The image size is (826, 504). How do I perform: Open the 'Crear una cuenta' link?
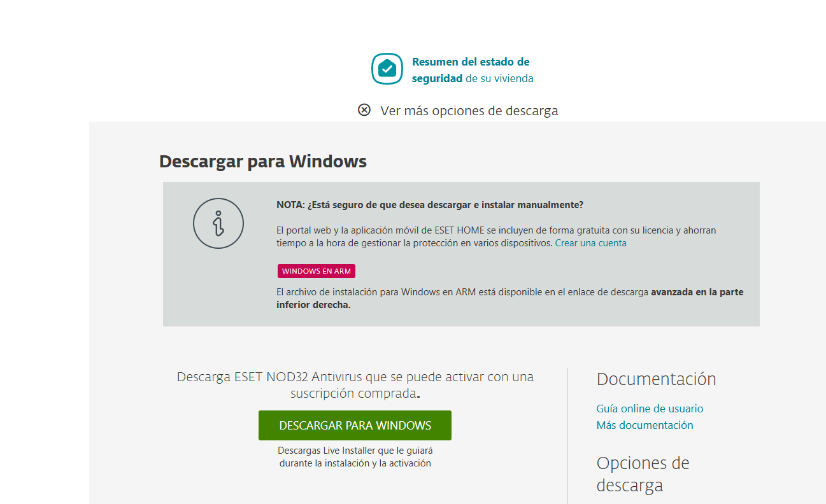(x=590, y=243)
